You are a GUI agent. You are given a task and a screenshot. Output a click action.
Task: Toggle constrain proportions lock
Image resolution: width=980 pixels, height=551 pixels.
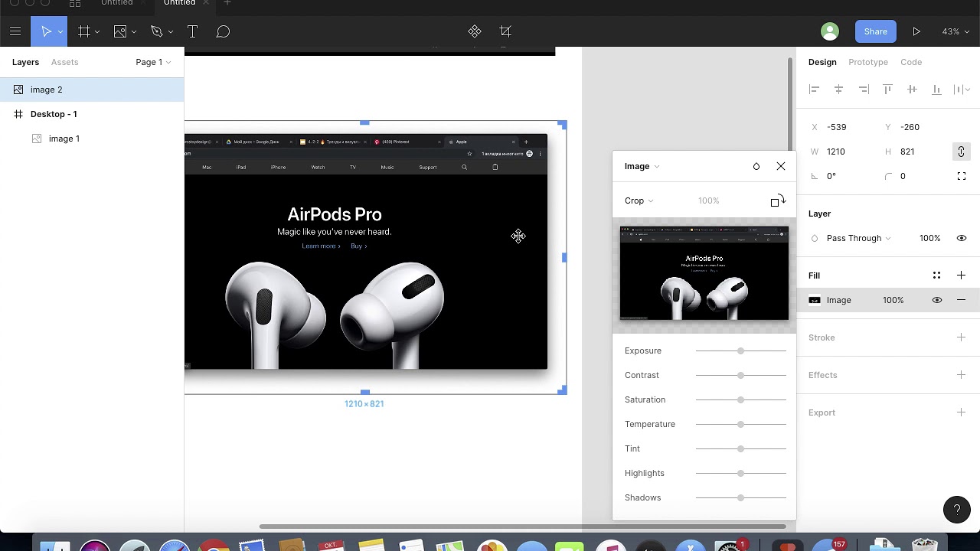point(961,152)
